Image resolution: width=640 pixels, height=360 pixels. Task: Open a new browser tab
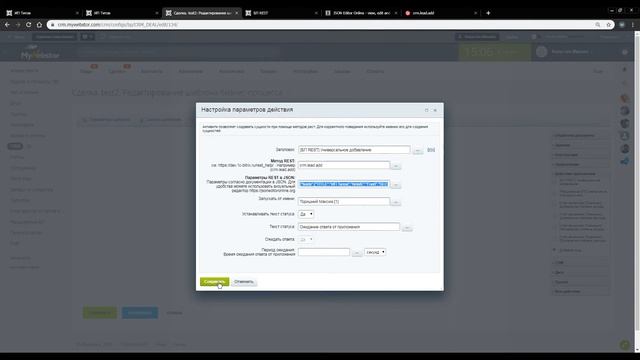pos(488,13)
